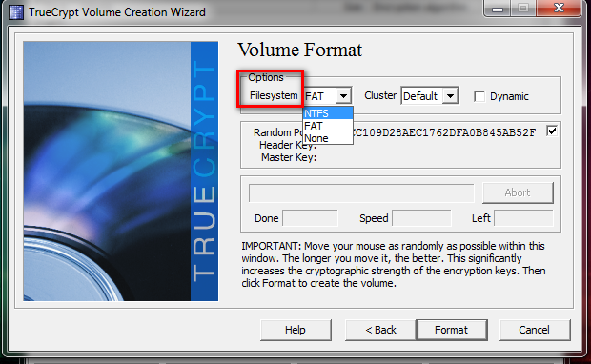Untick the random pool display checkbox
This screenshot has height=364, width=591.
pyautogui.click(x=552, y=131)
